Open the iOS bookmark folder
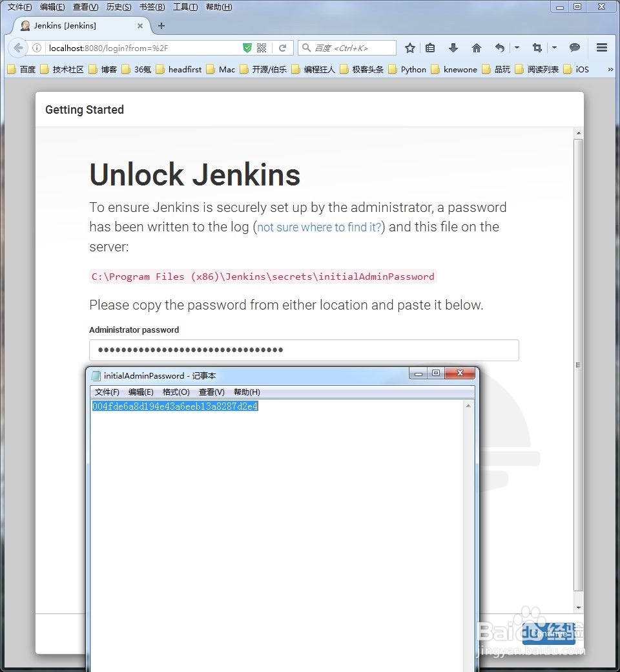This screenshot has height=672, width=620. pyautogui.click(x=576, y=69)
